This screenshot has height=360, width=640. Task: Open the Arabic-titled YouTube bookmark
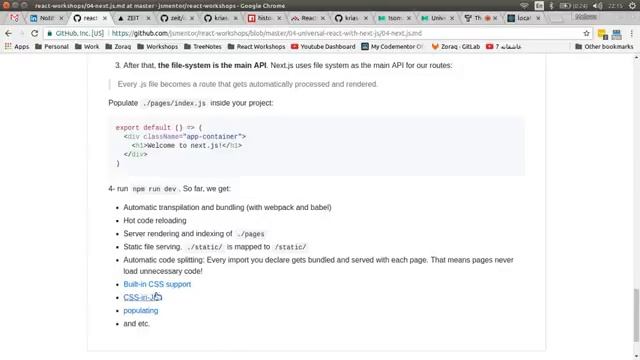[x=504, y=47]
